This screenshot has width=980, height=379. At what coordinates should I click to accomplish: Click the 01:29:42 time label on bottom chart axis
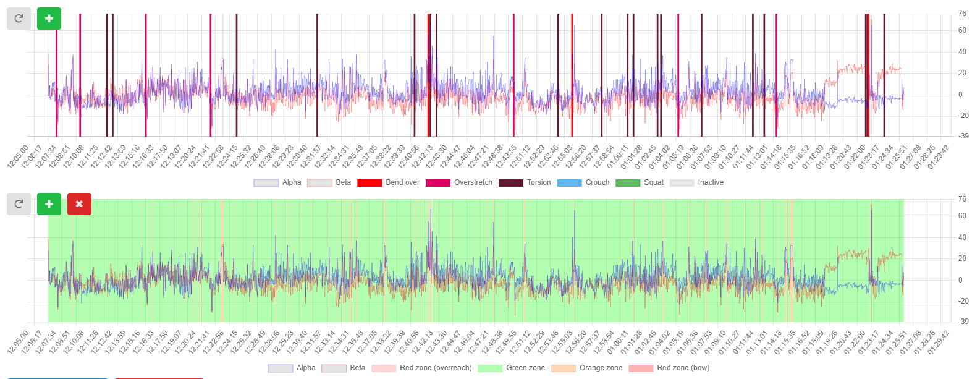point(939,342)
